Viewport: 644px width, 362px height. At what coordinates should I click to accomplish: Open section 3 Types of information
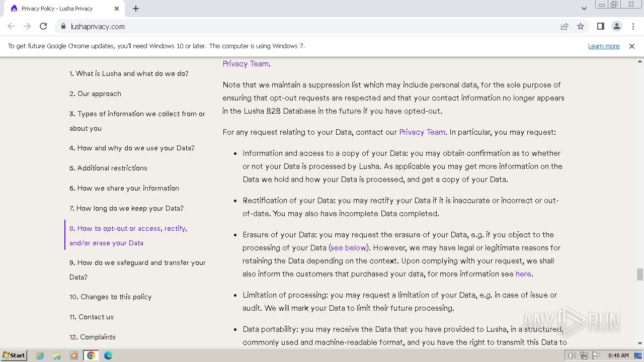[x=137, y=121]
